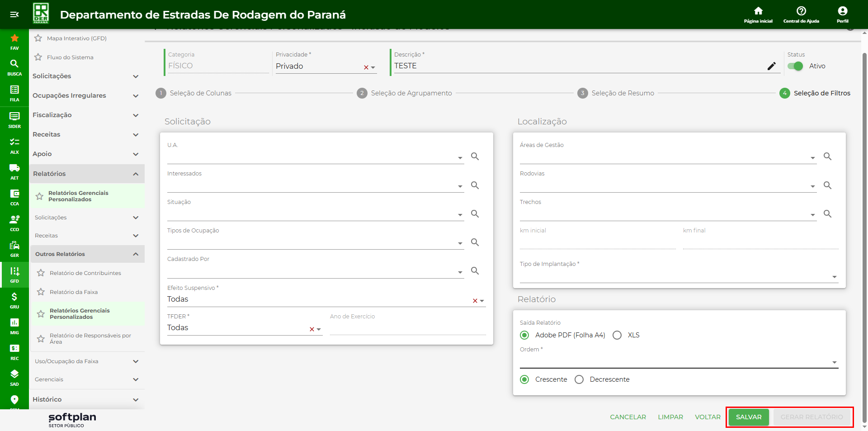Toggle the Ativo status switch

(x=795, y=66)
